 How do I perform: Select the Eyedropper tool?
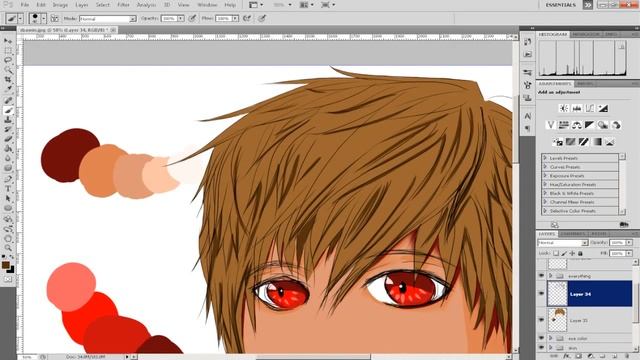[8, 89]
